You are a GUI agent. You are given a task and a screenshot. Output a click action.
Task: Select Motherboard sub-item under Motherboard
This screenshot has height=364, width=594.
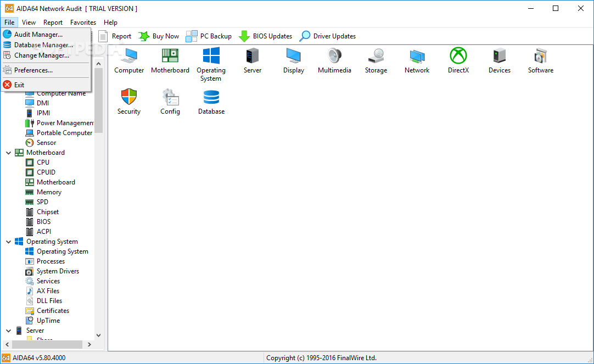click(x=50, y=182)
